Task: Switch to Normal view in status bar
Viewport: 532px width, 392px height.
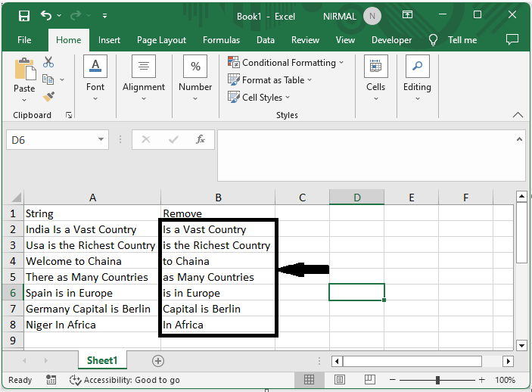Action: coord(309,379)
